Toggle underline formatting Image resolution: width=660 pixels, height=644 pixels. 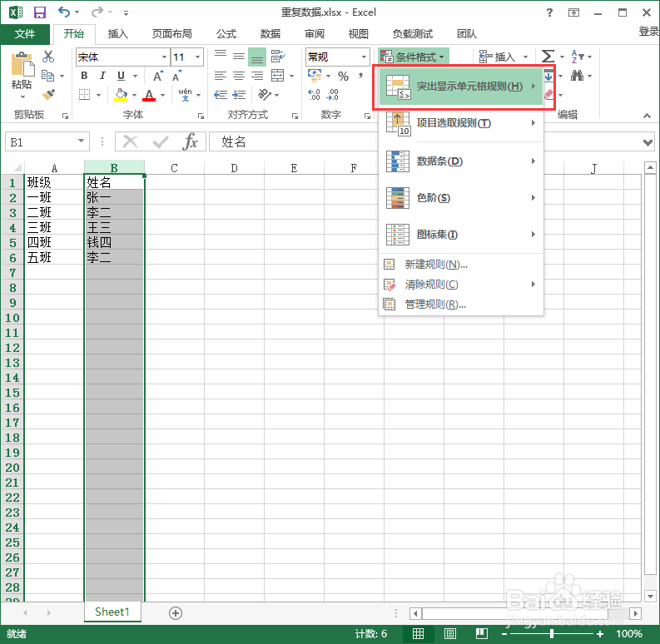point(121,76)
